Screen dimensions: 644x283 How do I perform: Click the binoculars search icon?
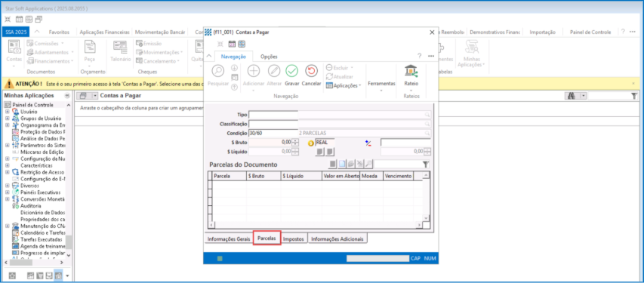[x=571, y=96]
